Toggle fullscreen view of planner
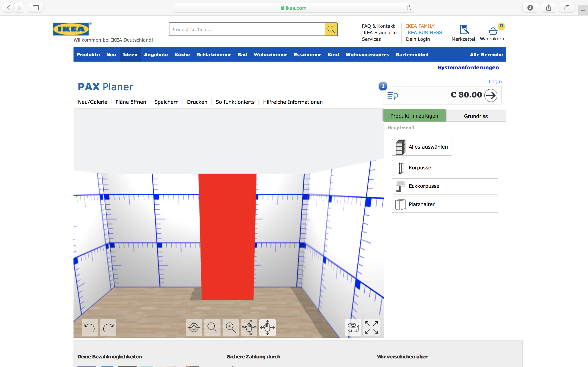Image resolution: width=588 pixels, height=367 pixels. pyautogui.click(x=372, y=327)
